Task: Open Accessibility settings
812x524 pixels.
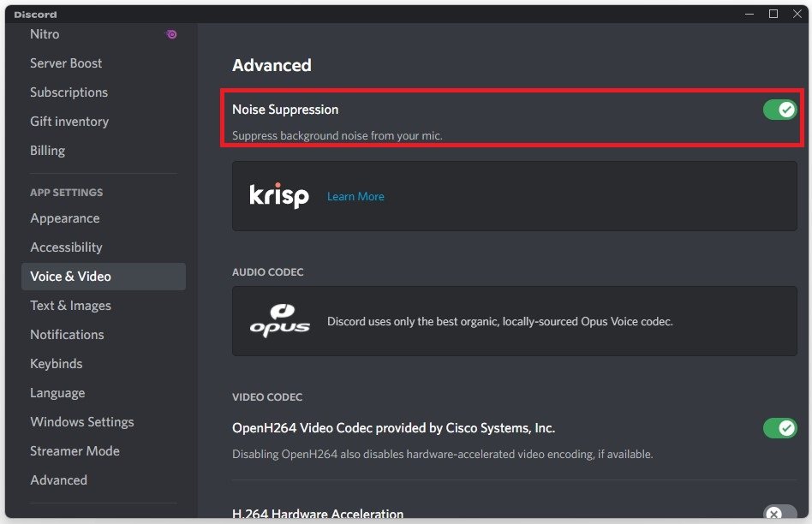Action: (104, 247)
